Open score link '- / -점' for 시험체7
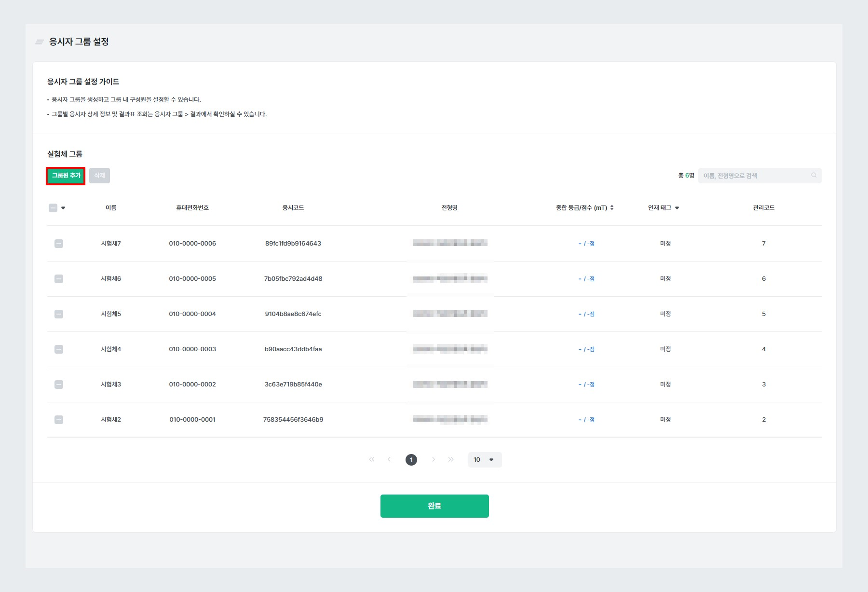868x592 pixels. pyautogui.click(x=586, y=244)
